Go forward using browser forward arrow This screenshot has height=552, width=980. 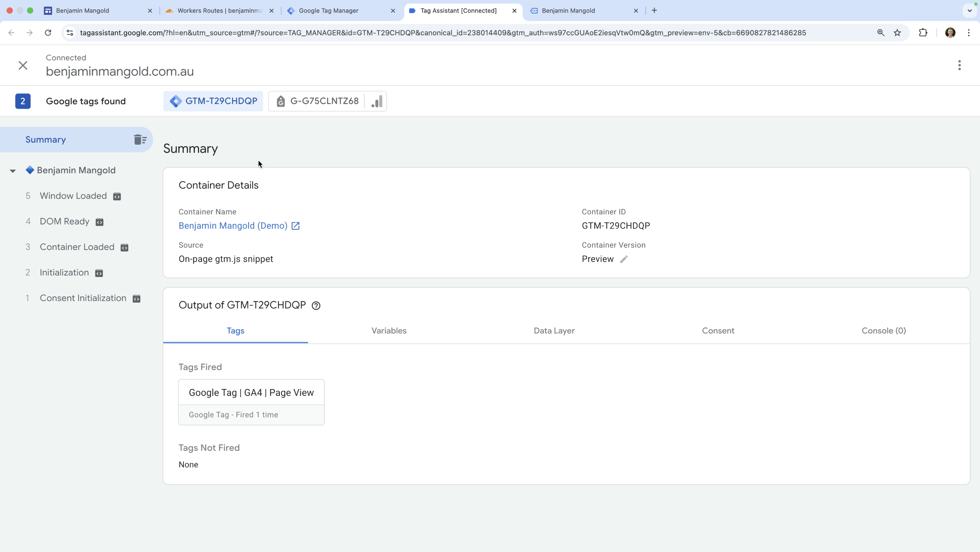[29, 33]
